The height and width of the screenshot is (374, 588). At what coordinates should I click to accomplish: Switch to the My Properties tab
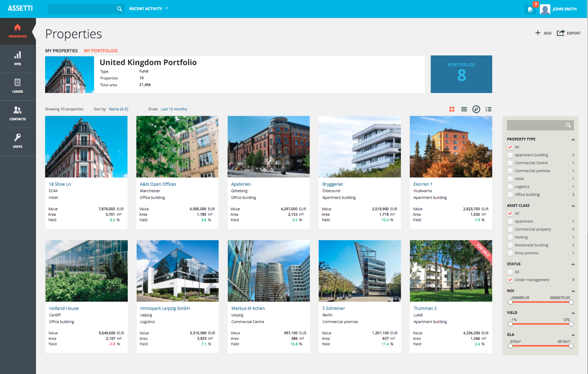pos(61,51)
